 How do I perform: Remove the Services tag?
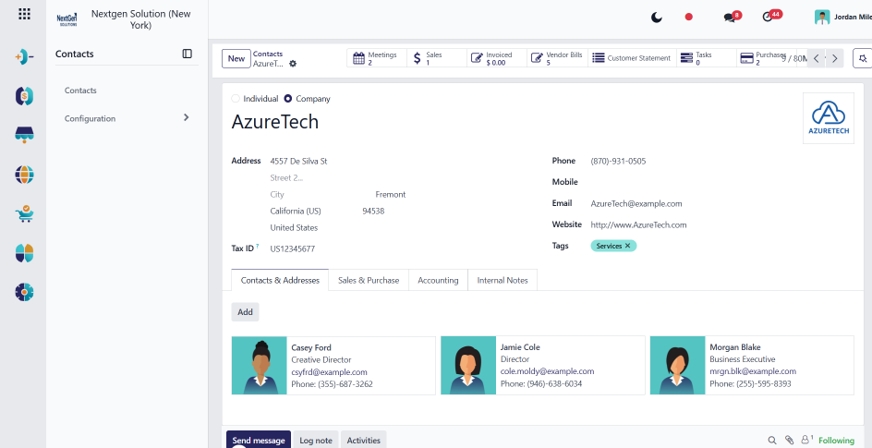tap(627, 246)
